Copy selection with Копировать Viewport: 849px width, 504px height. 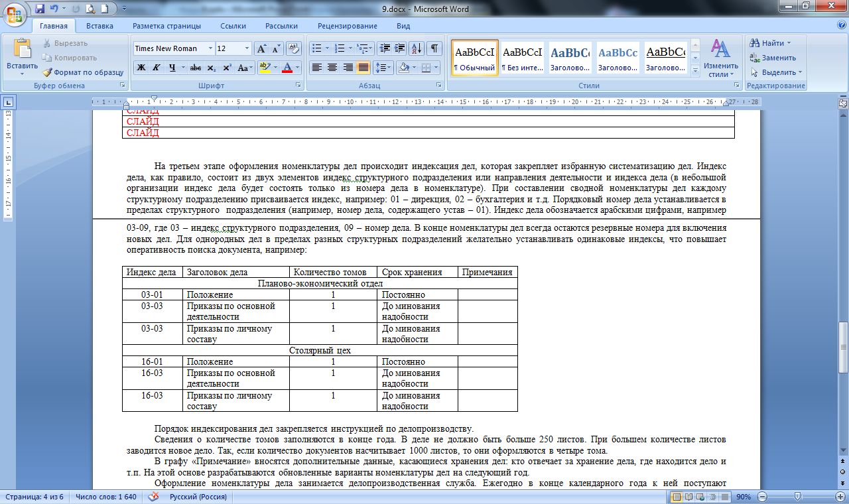point(70,58)
